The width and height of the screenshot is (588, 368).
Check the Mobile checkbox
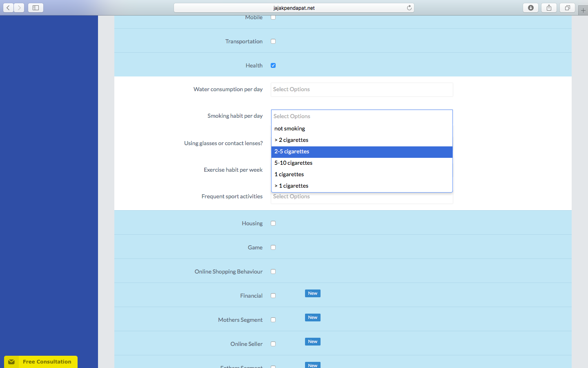273,17
